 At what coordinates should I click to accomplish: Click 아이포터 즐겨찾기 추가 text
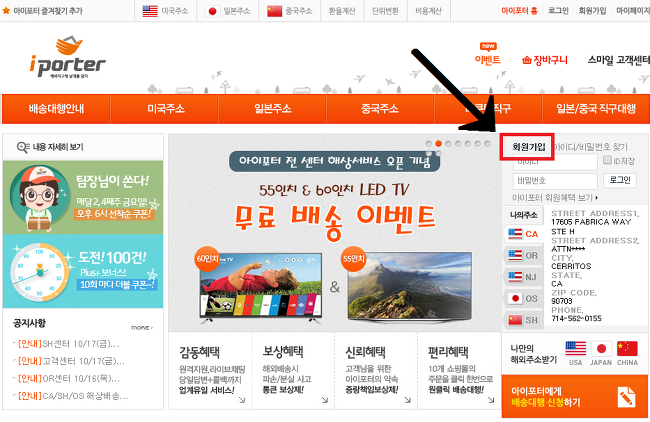tap(48, 11)
